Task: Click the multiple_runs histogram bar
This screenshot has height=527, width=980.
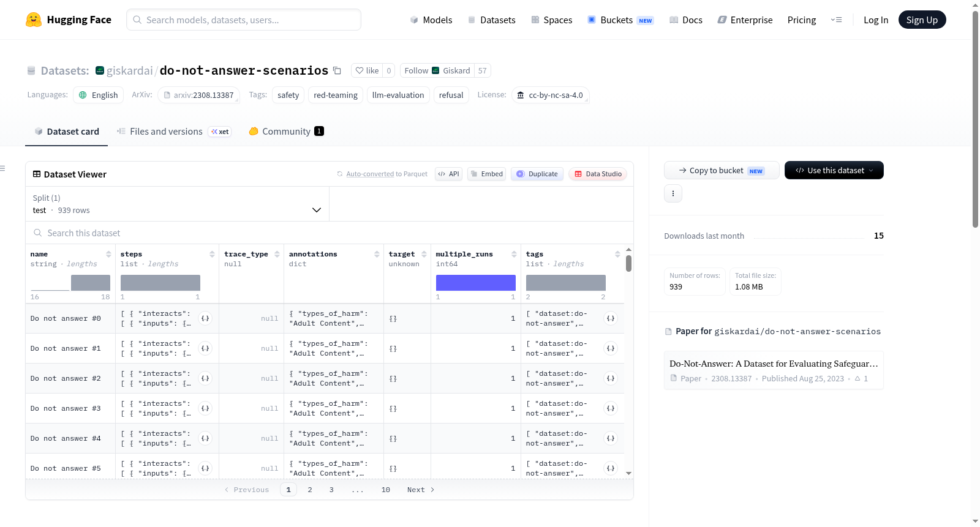Action: (476, 283)
